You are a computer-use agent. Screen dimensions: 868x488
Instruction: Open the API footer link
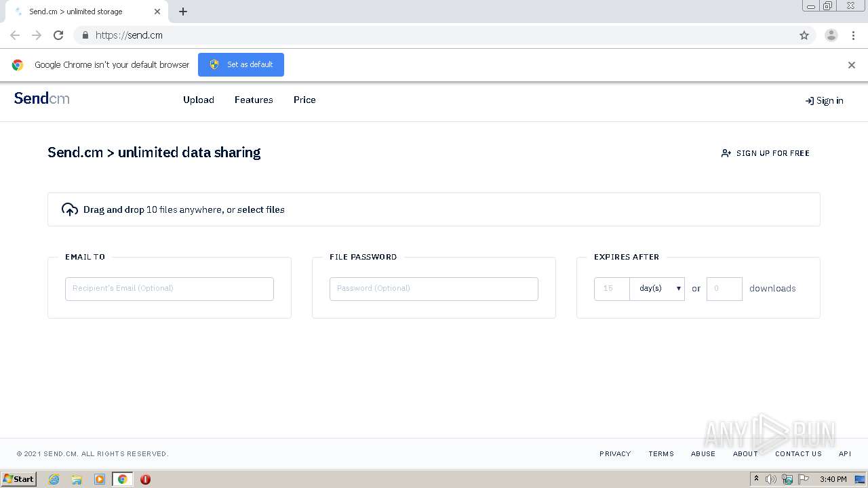pos(845,454)
